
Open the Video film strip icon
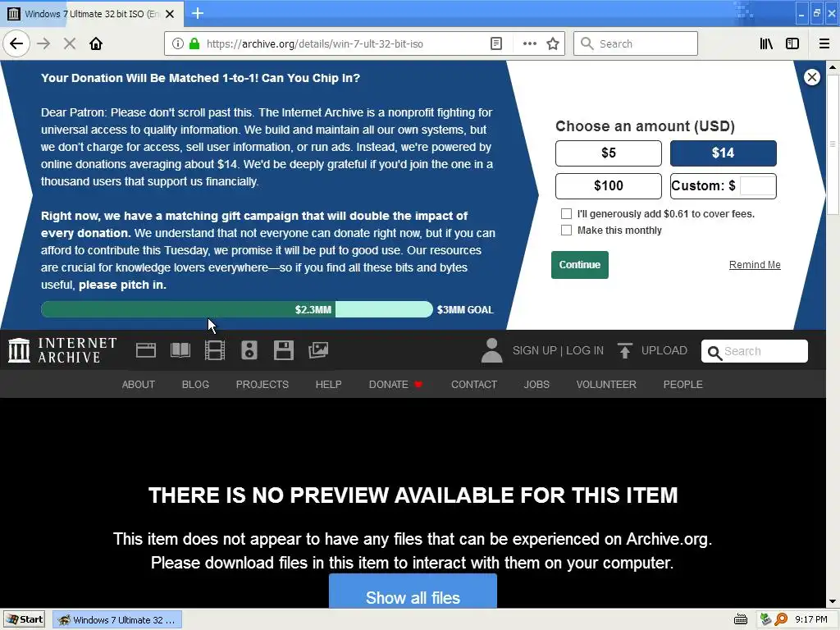(x=215, y=350)
